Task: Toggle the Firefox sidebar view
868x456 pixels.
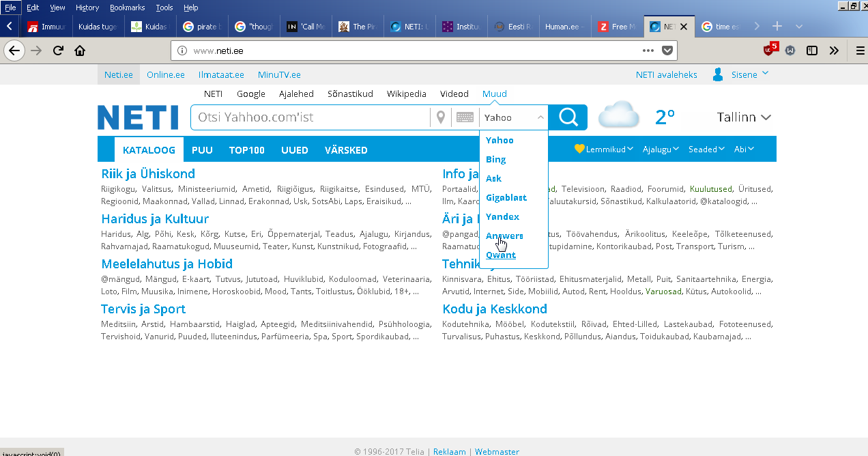Action: click(812, 50)
